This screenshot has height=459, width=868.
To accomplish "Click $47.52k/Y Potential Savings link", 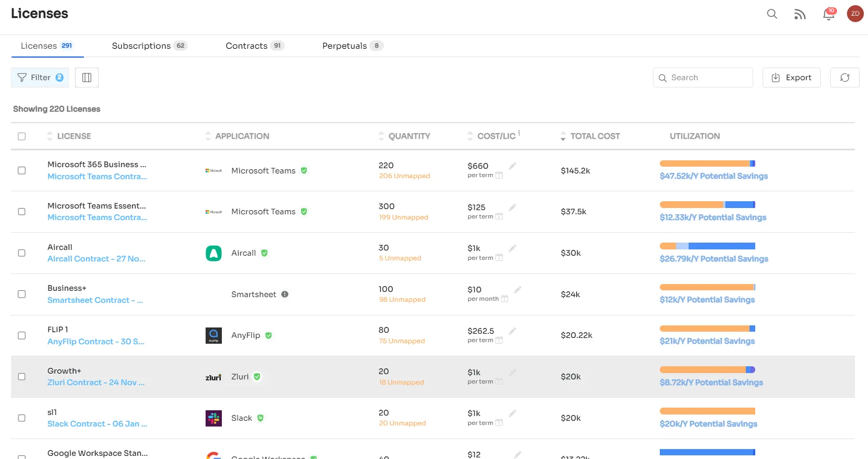I will 714,176.
